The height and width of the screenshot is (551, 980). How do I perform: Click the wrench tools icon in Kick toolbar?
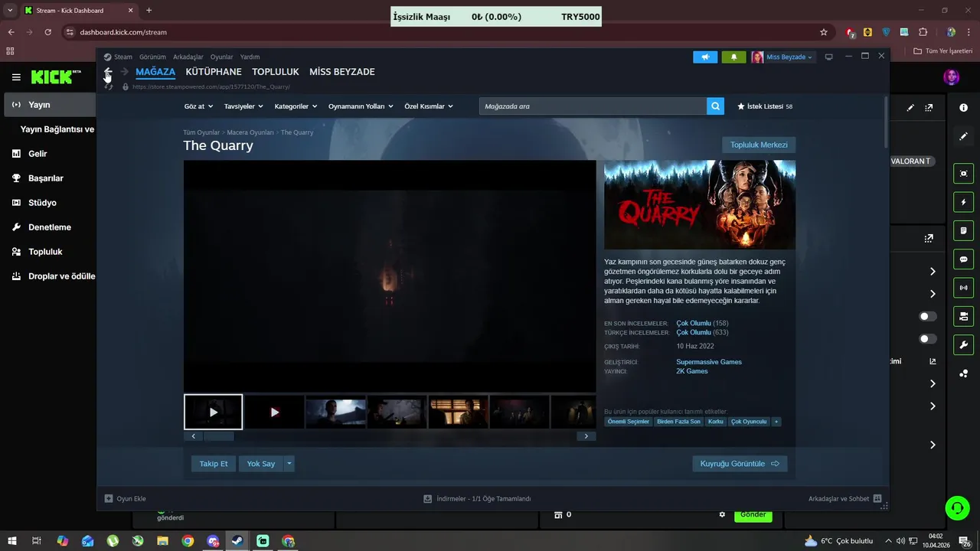964,344
